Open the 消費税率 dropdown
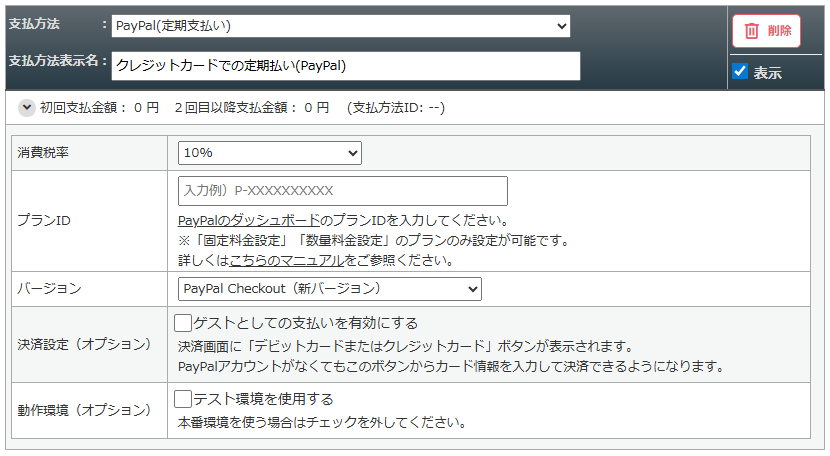The width and height of the screenshot is (830, 456). [x=268, y=153]
